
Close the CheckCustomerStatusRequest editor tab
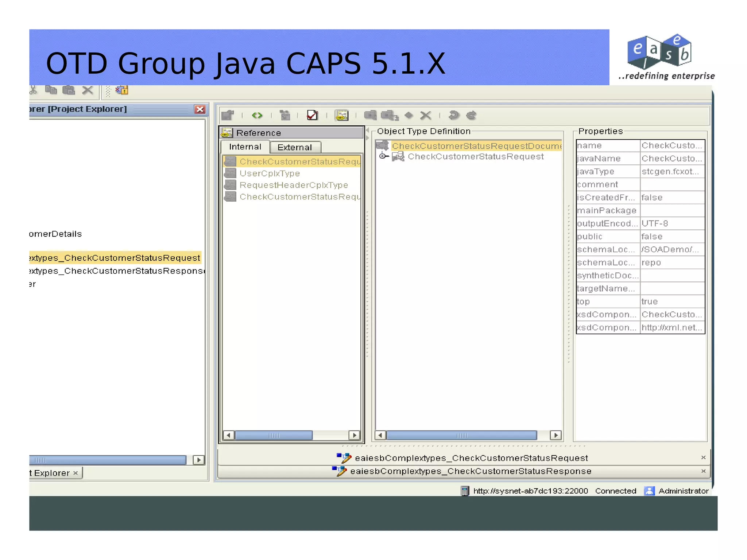point(704,458)
